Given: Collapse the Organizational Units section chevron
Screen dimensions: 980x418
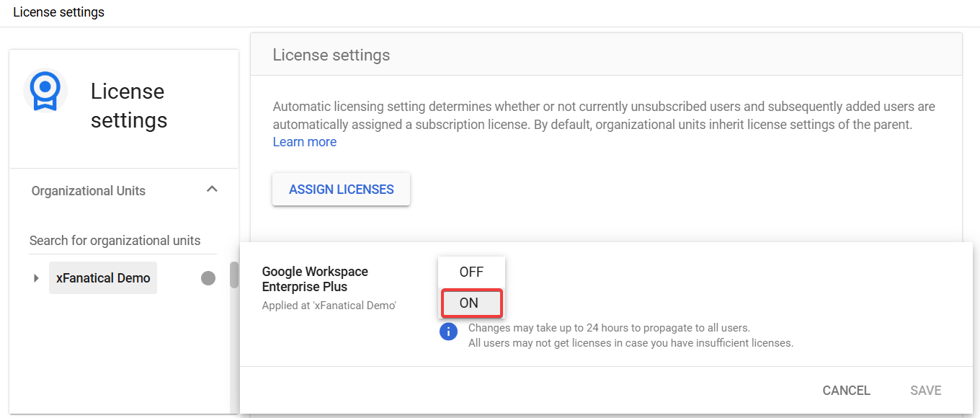Looking at the screenshot, I should pyautogui.click(x=212, y=190).
